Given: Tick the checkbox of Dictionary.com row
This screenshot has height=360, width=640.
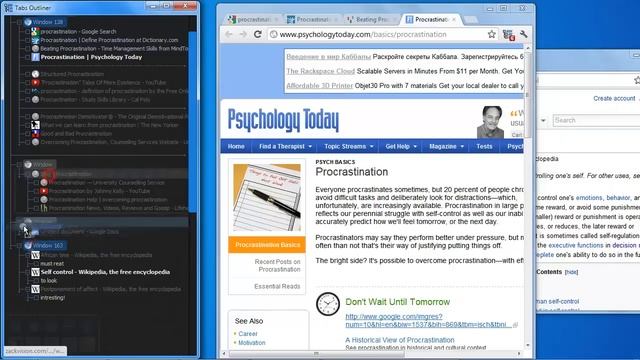Looking at the screenshot, I should (x=28, y=40).
